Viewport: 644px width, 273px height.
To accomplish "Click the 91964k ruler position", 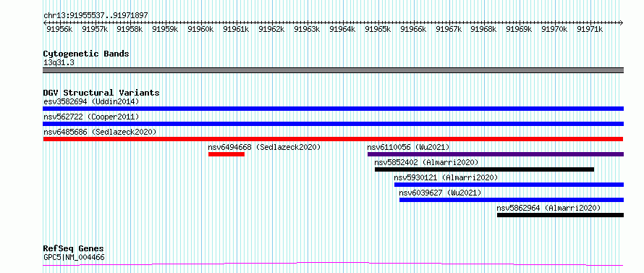I will 342,29.
